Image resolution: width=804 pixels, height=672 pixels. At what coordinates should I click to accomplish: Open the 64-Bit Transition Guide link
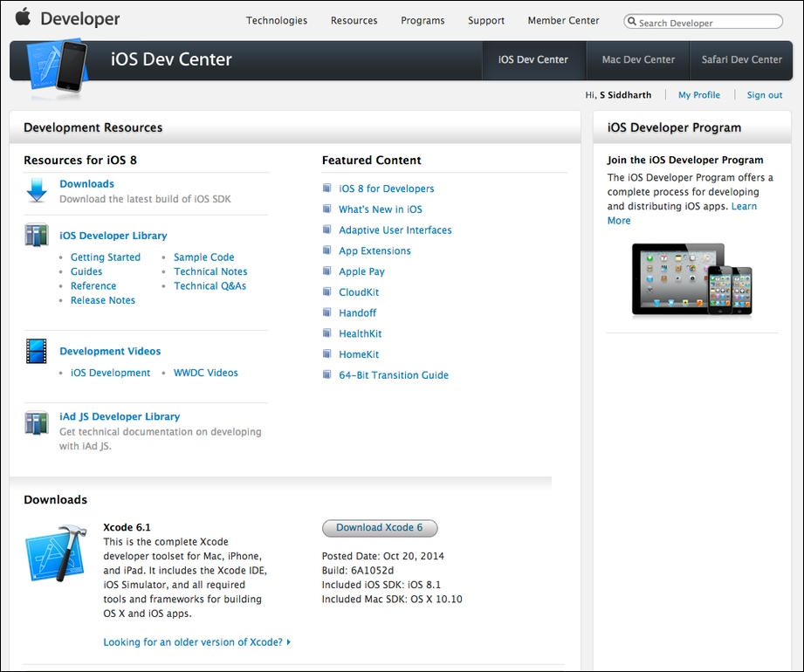click(394, 375)
